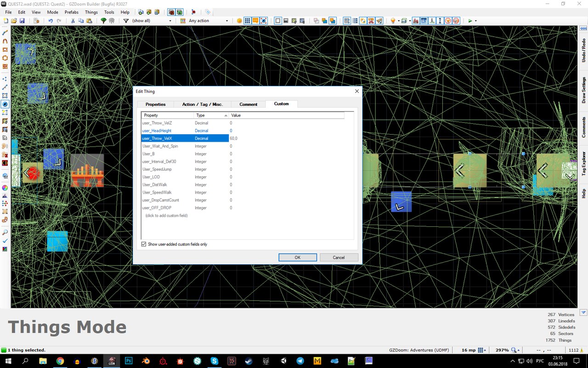Open Telegram from the Windows taskbar
The height and width of the screenshot is (368, 588).
[x=300, y=361]
